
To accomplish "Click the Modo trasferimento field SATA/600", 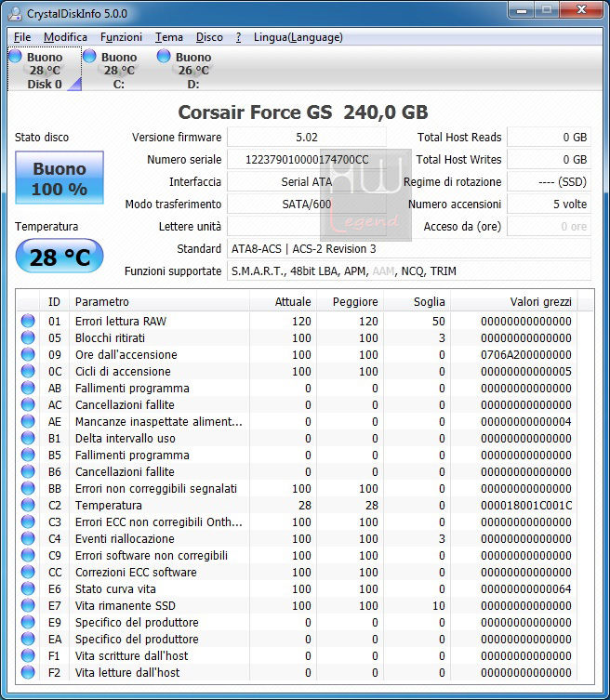I will pos(307,204).
